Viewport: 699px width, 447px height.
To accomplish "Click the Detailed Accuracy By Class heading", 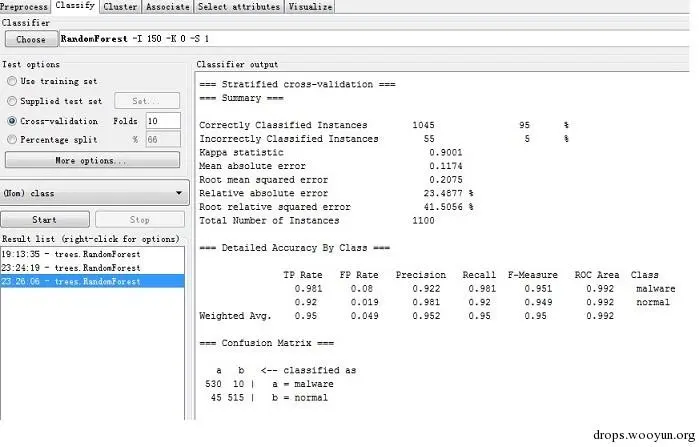I will tap(295, 248).
